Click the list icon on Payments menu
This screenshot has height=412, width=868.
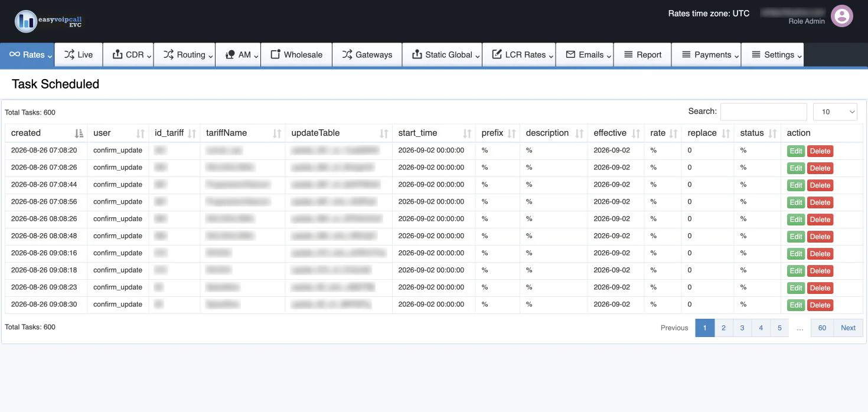tap(686, 54)
